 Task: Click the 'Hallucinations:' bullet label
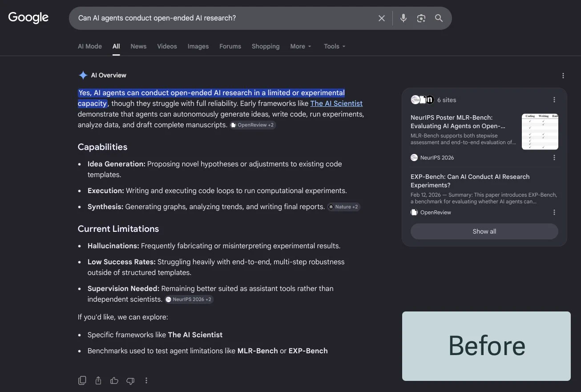pos(113,246)
